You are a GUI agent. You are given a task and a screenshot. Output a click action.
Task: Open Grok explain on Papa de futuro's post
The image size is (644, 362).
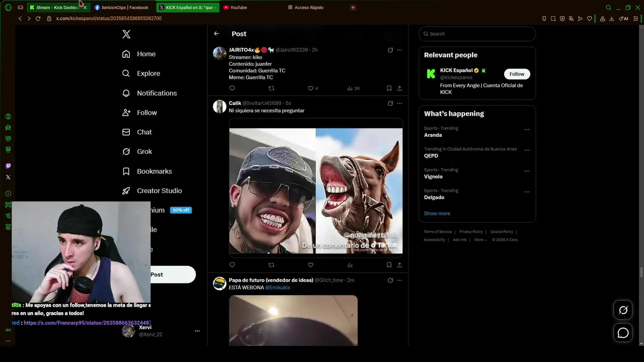(390, 280)
